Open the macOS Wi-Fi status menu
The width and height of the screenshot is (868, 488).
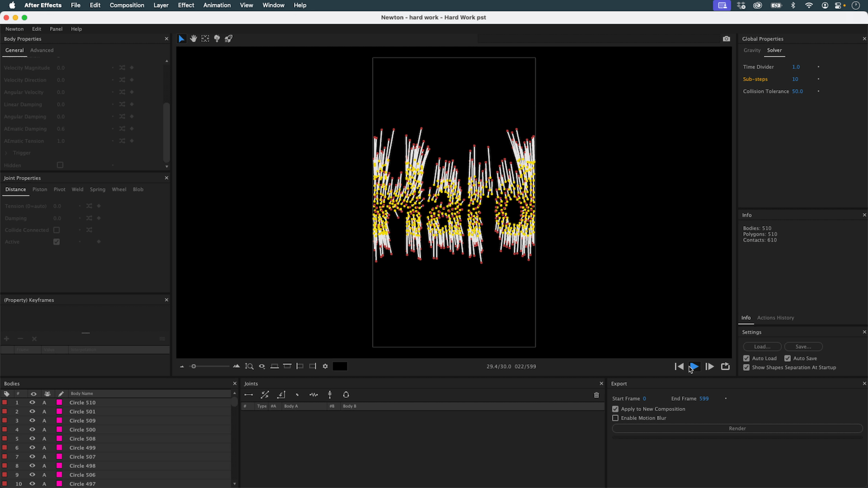[x=809, y=5]
